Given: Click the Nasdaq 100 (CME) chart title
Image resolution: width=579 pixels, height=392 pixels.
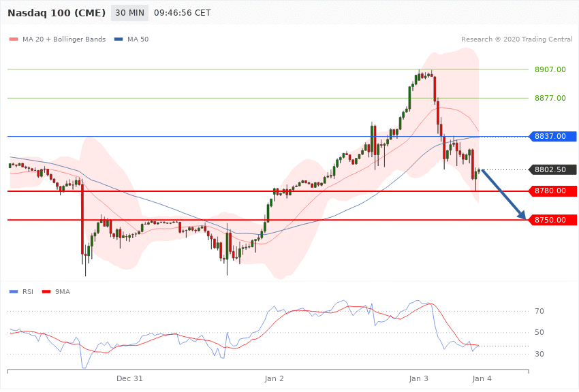Looking at the screenshot, I should 57,13.
